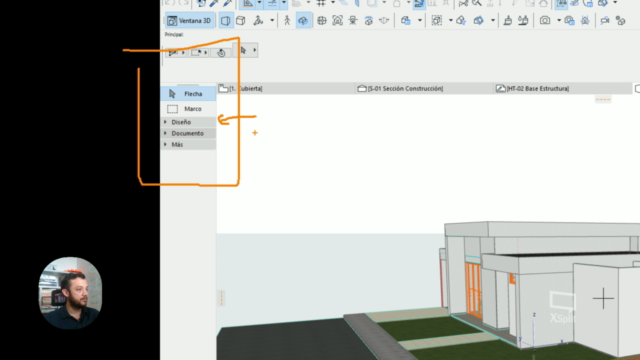Viewport: 640px width, 360px height.
Task: Open the 3D cutaway dropdown arrow
Action: tap(493, 20)
